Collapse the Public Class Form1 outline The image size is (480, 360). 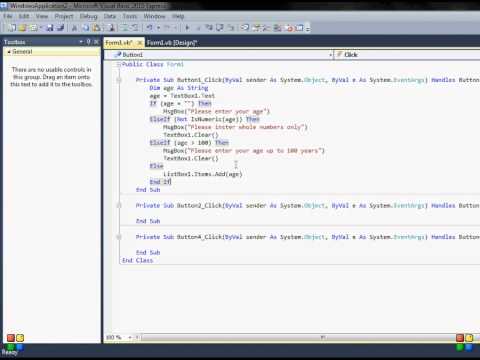point(119,64)
